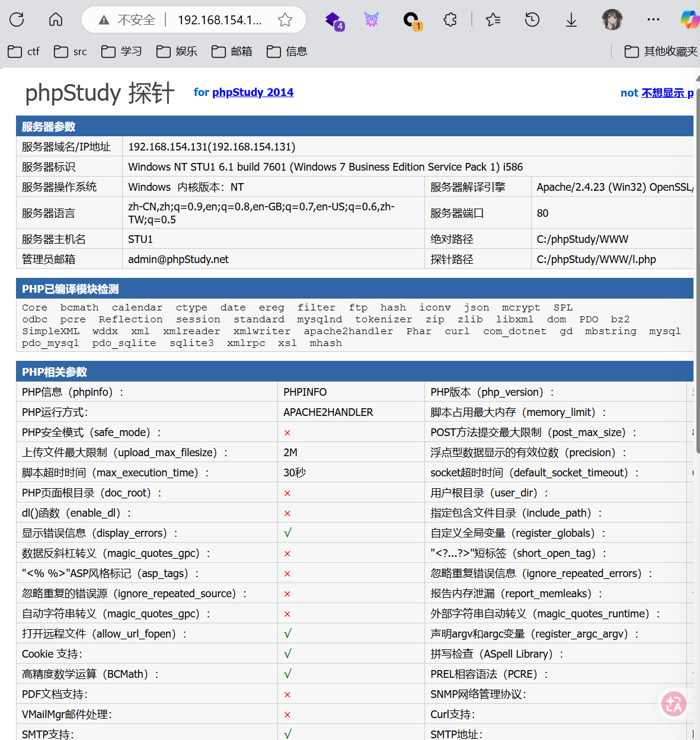The height and width of the screenshot is (740, 700).
Task: Click the PHP已编译模块检测 section header
Action: (x=354, y=289)
